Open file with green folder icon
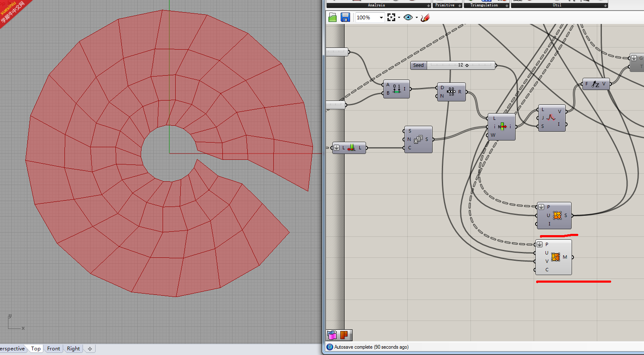 coord(332,17)
